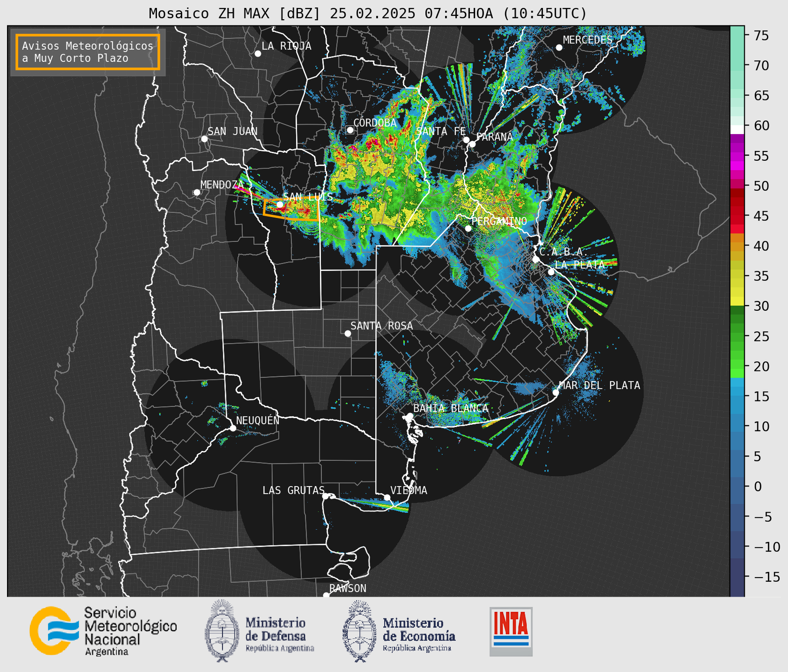
Task: Select the LAS GRUTAS city label
Action: [x=293, y=490]
